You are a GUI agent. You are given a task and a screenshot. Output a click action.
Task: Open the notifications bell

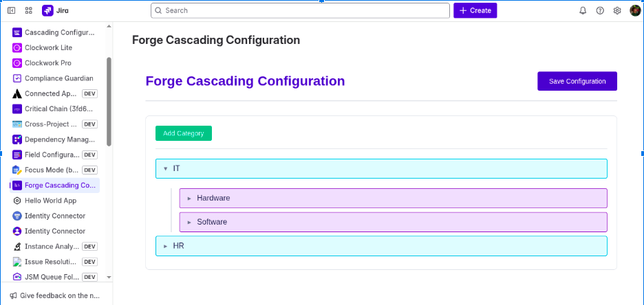pos(583,11)
